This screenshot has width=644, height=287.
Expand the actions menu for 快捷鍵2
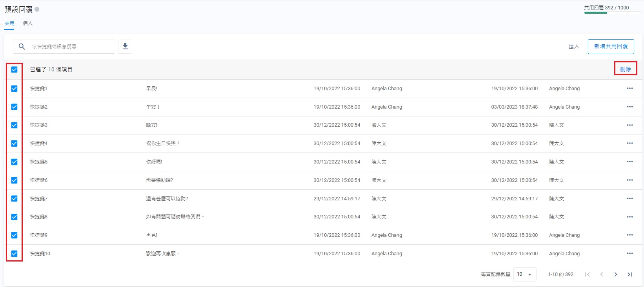pyautogui.click(x=629, y=107)
